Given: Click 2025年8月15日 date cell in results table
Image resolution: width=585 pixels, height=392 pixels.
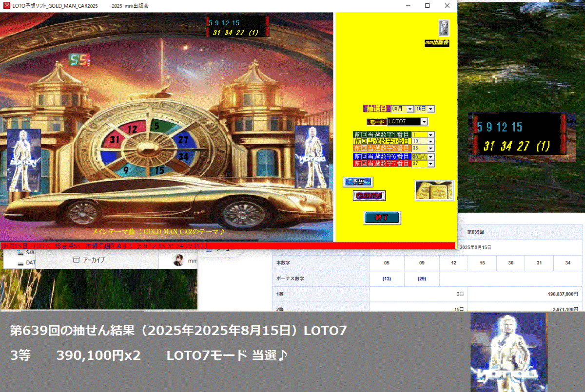Looking at the screenshot, I should point(475,247).
